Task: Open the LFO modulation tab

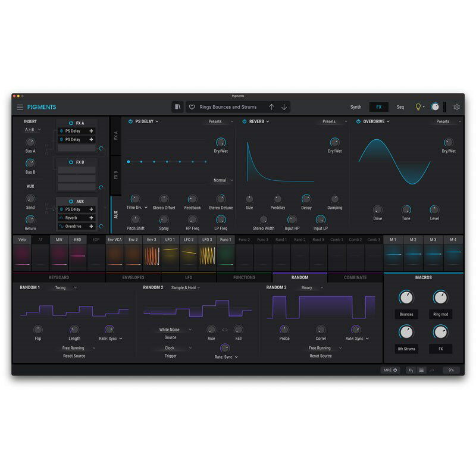Action: 189,277
